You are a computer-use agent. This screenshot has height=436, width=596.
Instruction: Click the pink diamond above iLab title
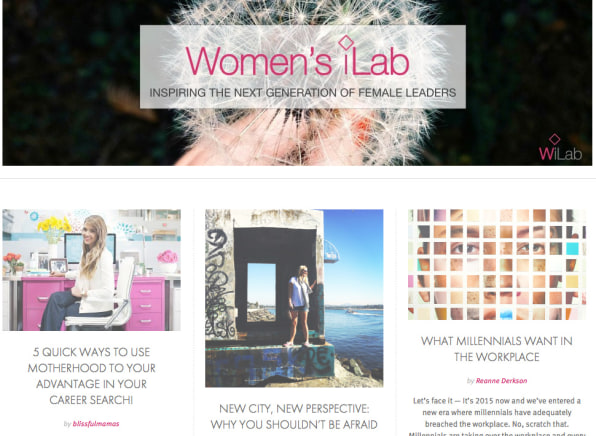tap(346, 43)
